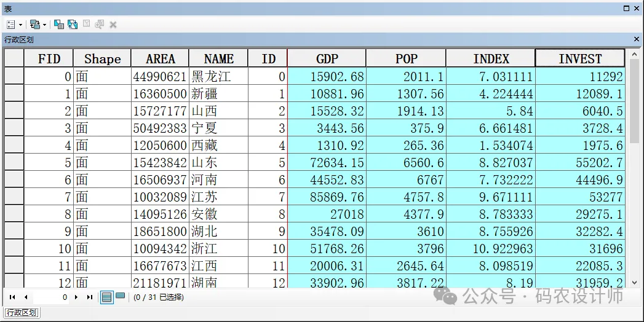Close the 行政区划 table panel
The height and width of the screenshot is (322, 644).
pyautogui.click(x=636, y=39)
